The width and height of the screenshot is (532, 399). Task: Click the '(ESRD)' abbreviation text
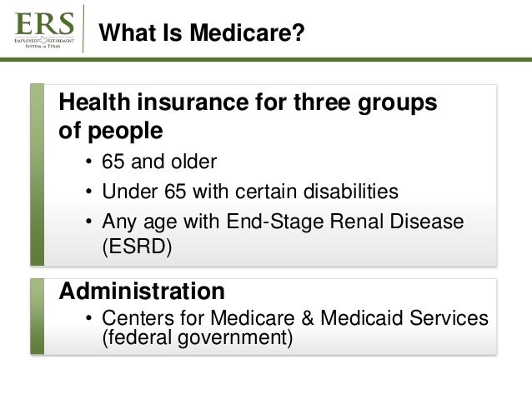click(137, 247)
